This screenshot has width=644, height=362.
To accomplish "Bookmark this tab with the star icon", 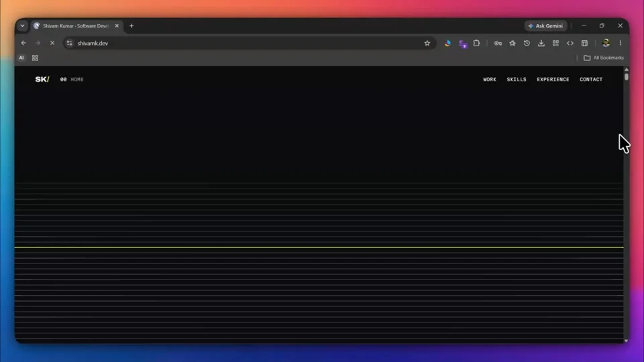I will coord(427,43).
